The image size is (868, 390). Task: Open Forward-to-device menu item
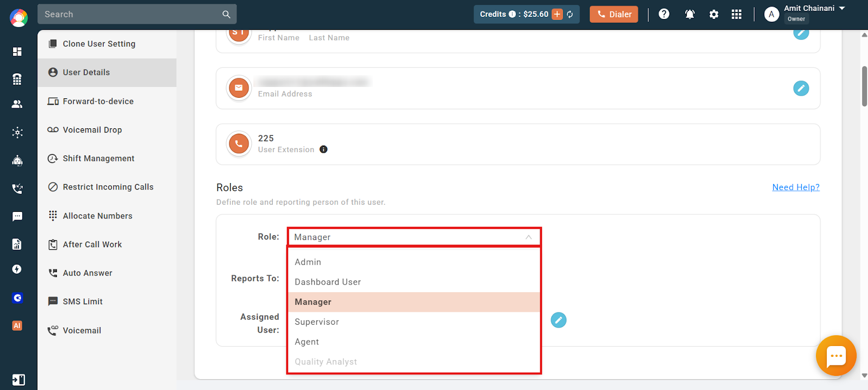pyautogui.click(x=107, y=101)
